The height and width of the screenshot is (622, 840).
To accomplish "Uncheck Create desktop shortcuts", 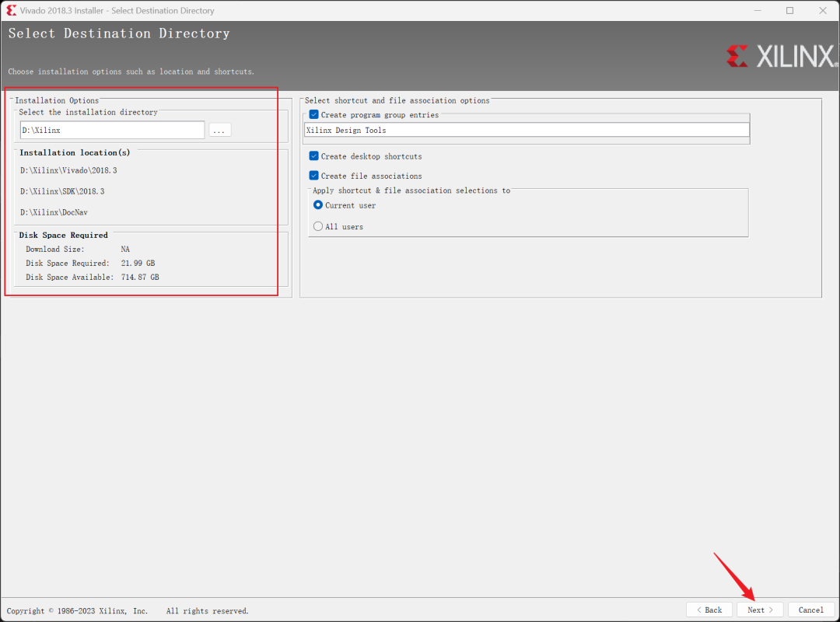I will click(x=314, y=156).
